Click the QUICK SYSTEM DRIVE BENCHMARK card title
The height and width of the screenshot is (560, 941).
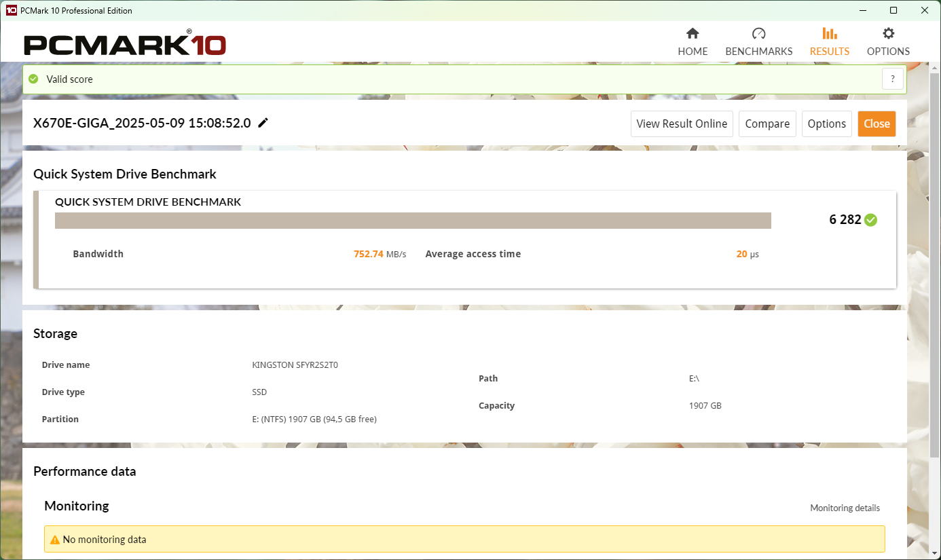148,202
